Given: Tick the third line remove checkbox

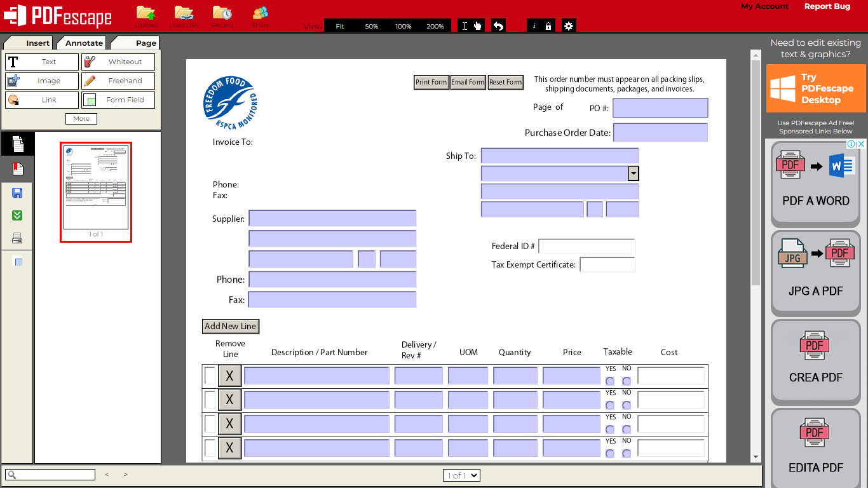Looking at the screenshot, I should click(210, 424).
